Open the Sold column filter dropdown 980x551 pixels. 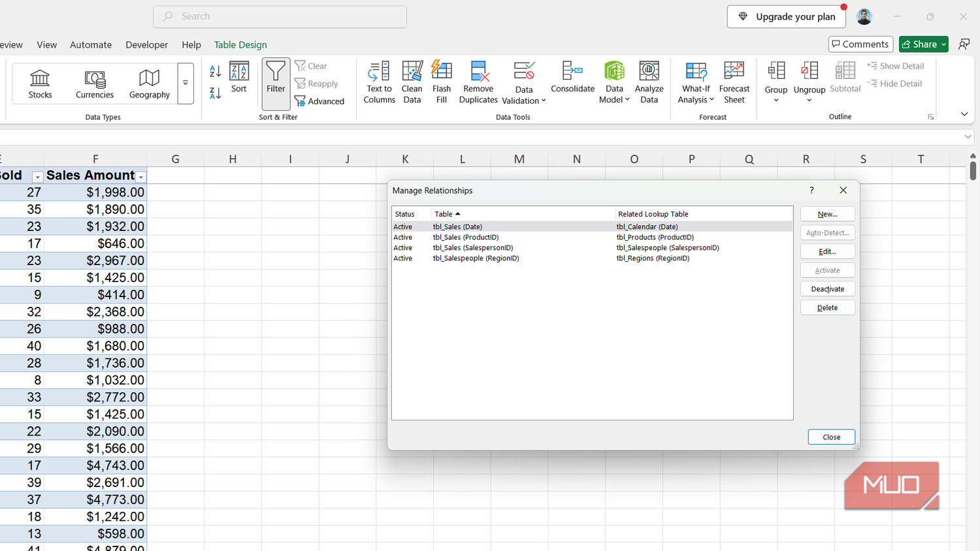pos(37,177)
